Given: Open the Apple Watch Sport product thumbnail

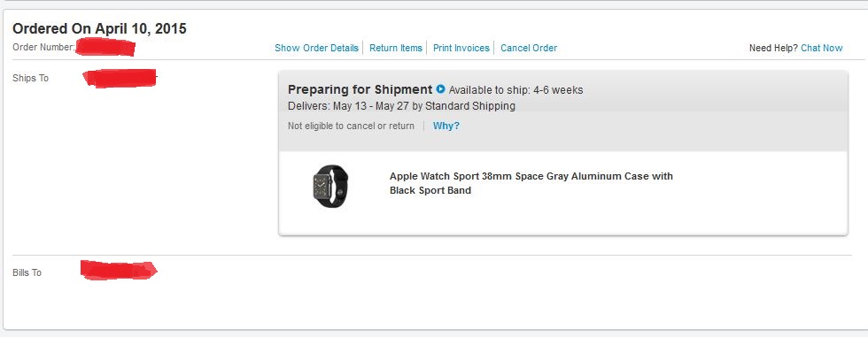Looking at the screenshot, I should [x=330, y=186].
